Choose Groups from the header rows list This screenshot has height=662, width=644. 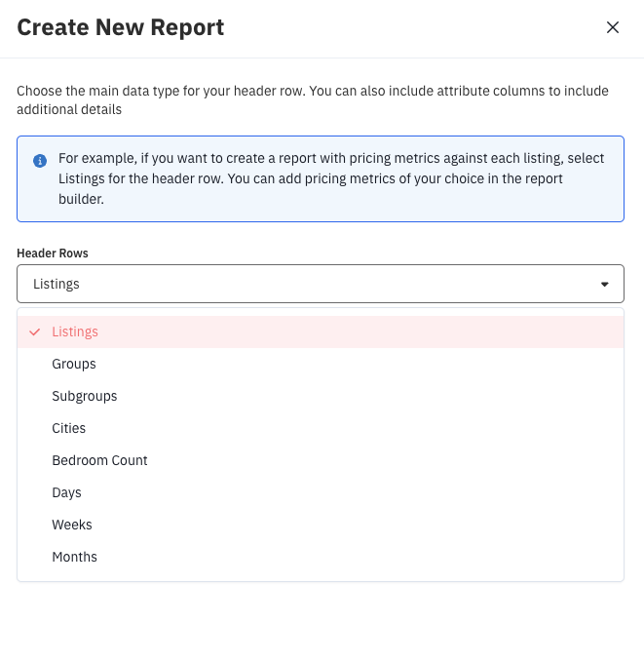click(74, 364)
